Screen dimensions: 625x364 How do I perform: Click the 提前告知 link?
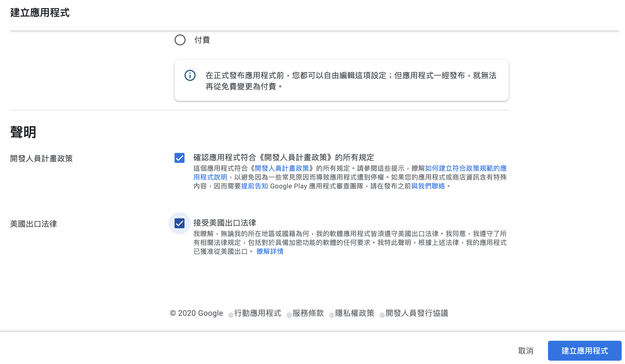255,186
